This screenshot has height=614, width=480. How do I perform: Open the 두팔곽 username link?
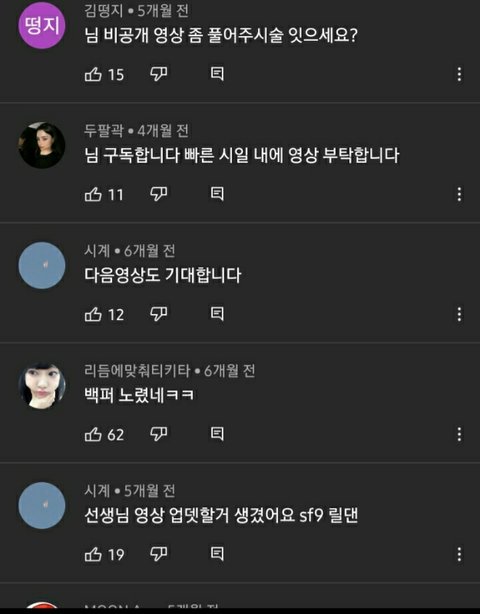point(104,130)
